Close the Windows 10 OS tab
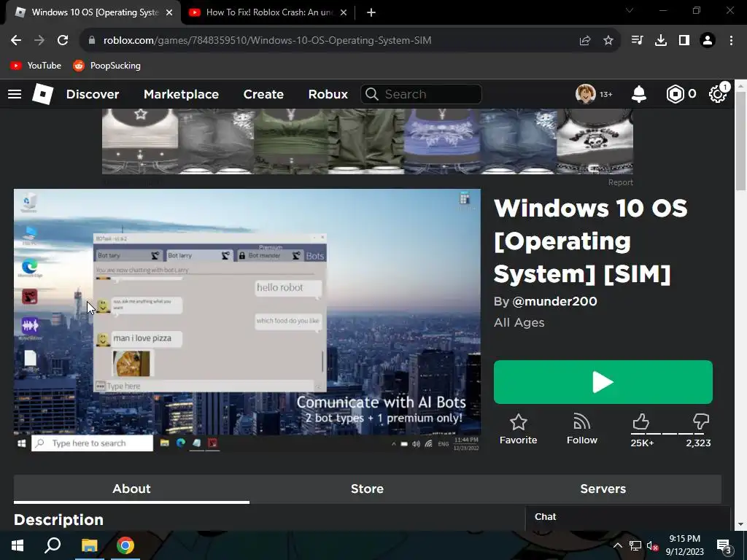747x560 pixels. pyautogui.click(x=169, y=12)
